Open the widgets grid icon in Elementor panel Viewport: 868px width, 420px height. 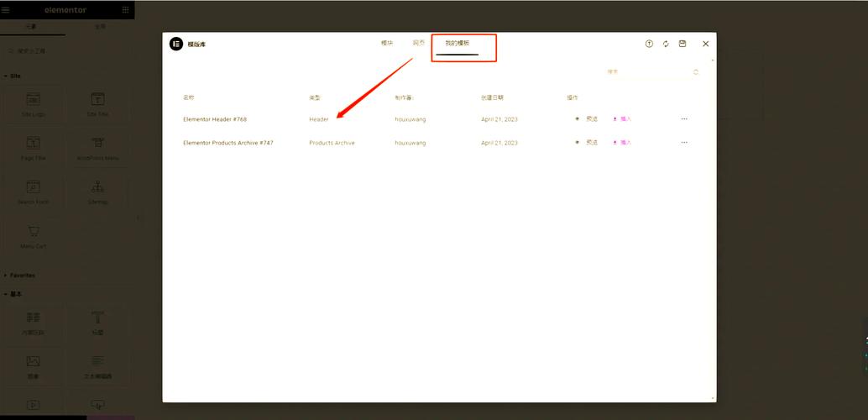coord(126,10)
